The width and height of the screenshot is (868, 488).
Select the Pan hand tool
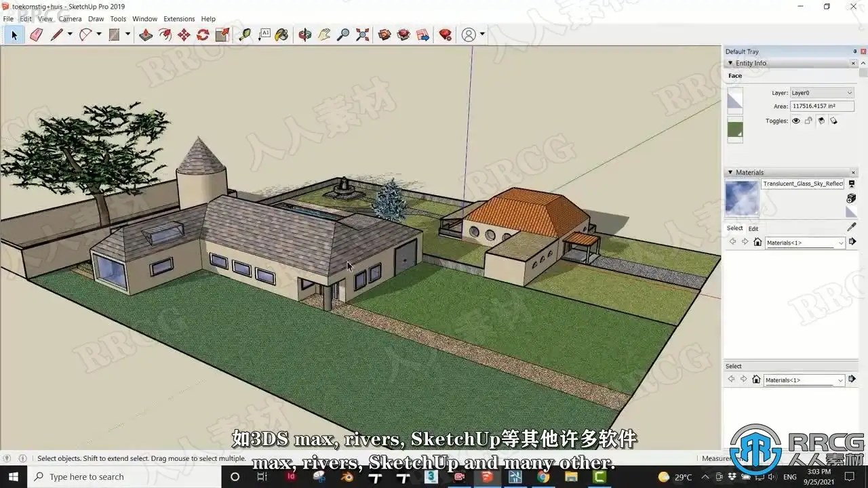pyautogui.click(x=324, y=35)
